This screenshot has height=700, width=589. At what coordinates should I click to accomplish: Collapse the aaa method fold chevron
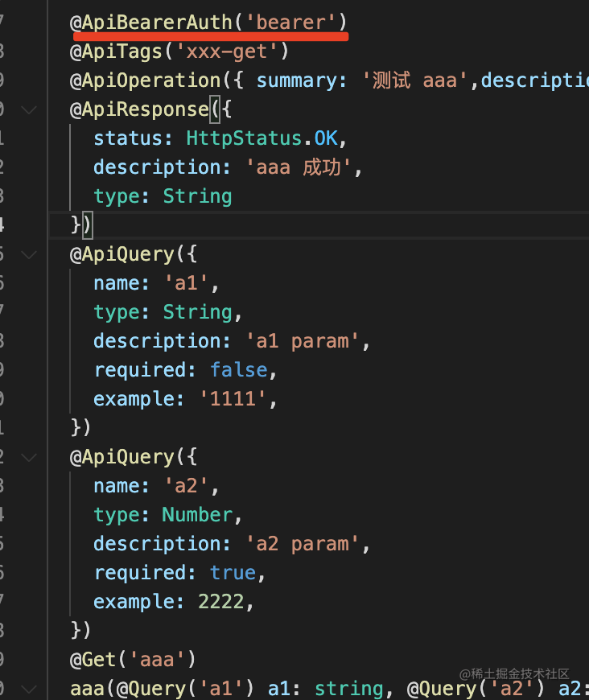pyautogui.click(x=30, y=689)
